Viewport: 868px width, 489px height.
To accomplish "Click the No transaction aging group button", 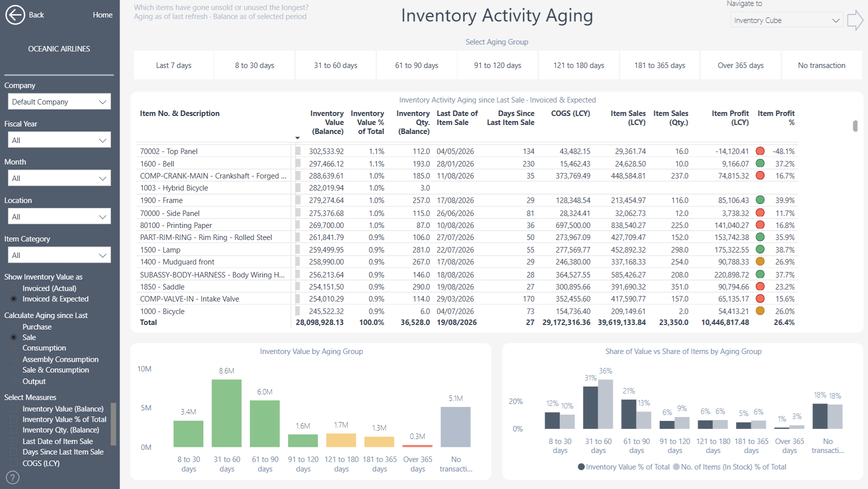I will pos(822,65).
